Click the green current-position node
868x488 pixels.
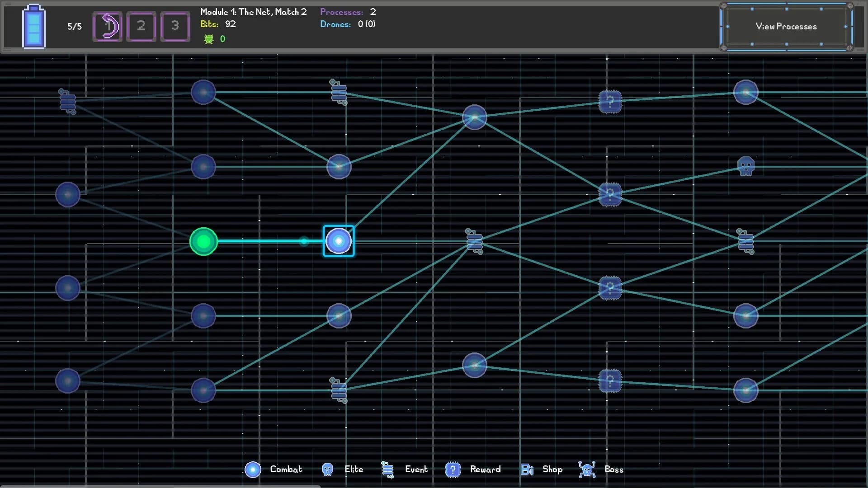click(203, 241)
